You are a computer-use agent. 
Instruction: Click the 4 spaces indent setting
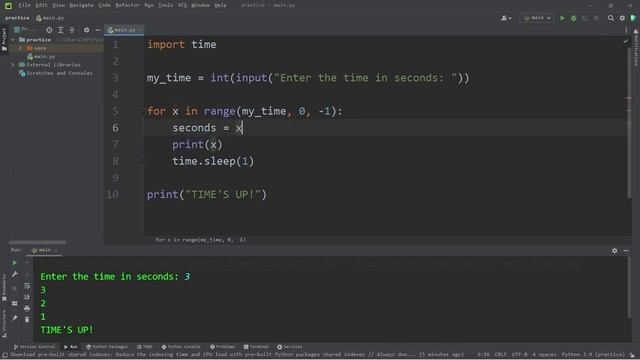pos(544,355)
